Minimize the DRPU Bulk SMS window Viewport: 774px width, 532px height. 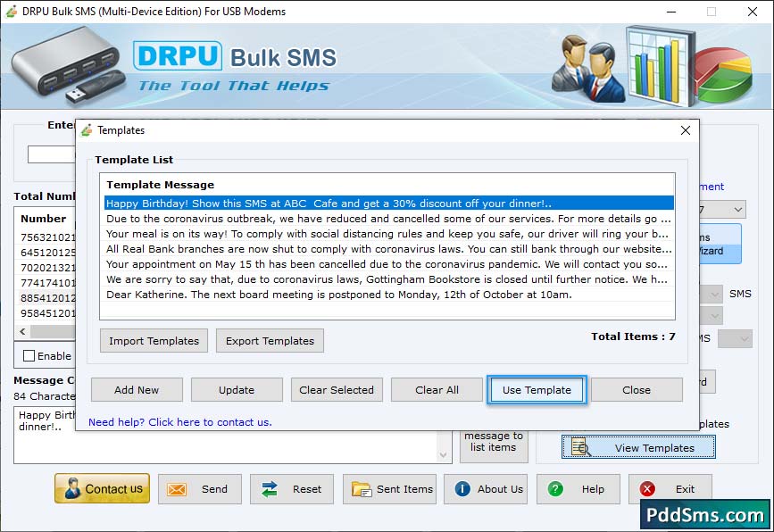click(x=671, y=12)
